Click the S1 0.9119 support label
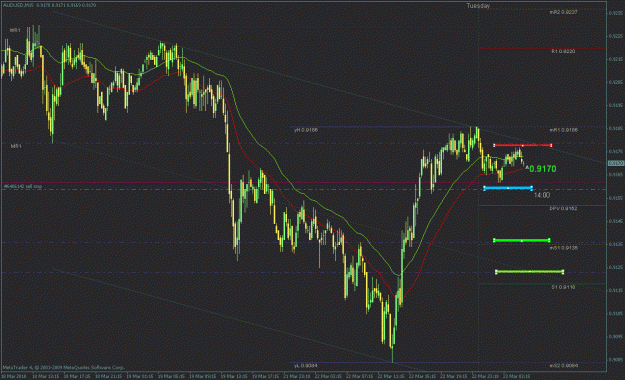The height and width of the screenshot is (380, 625). (563, 287)
